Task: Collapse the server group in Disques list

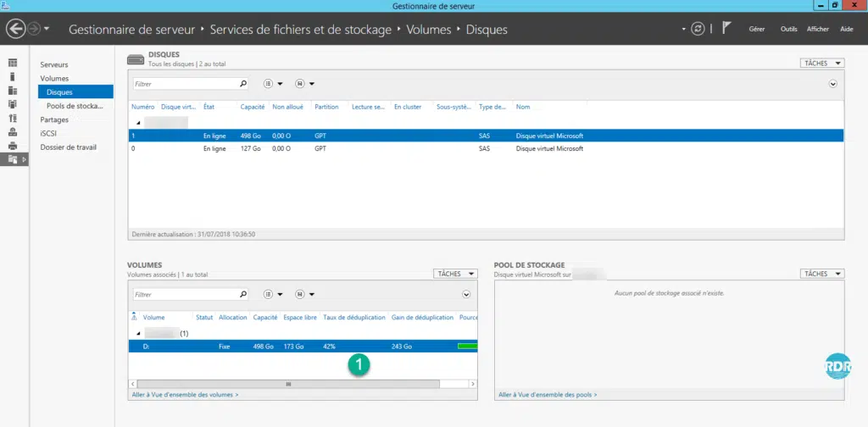Action: 138,123
